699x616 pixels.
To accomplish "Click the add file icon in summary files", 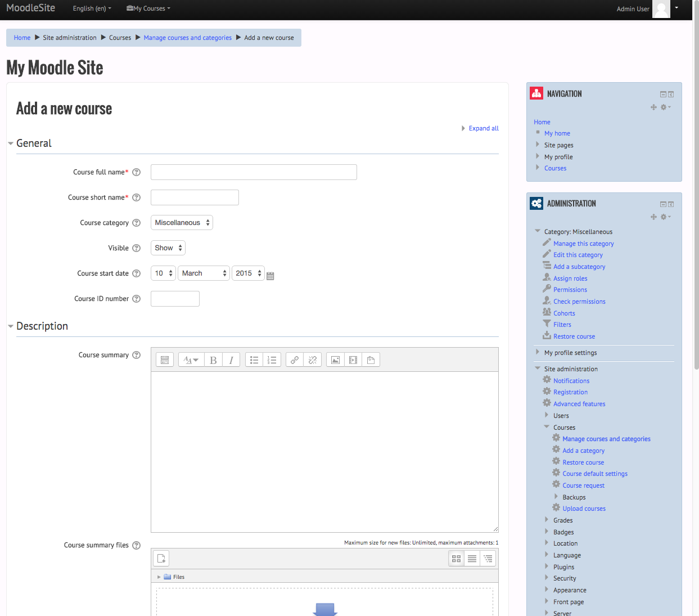I will (161, 558).
